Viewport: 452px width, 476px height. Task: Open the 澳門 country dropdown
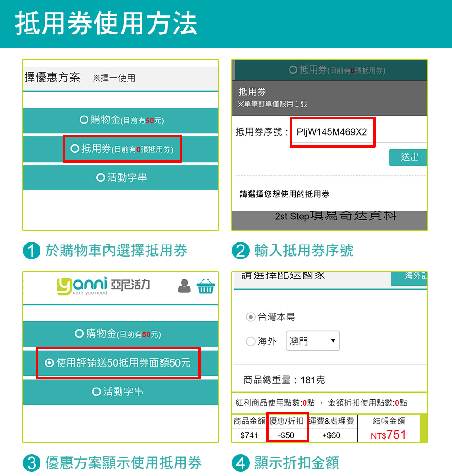tap(313, 341)
